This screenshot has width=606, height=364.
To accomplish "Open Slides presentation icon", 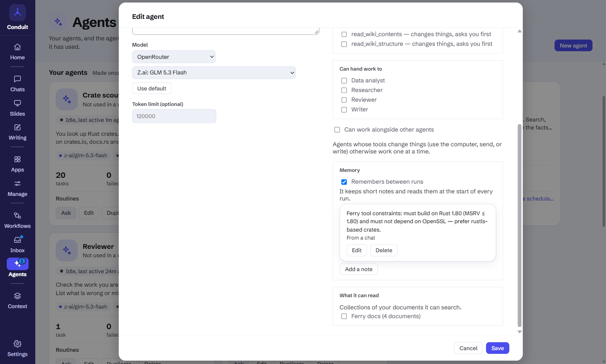I will [x=17, y=103].
